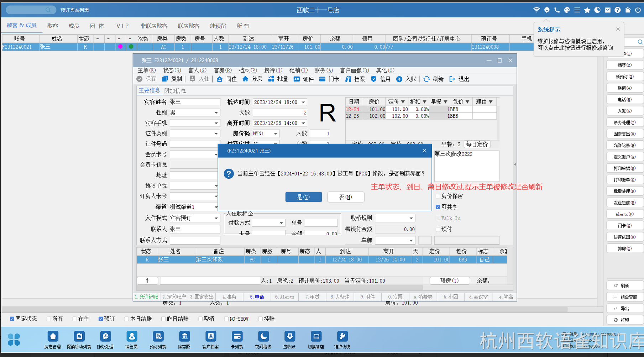Click the help question mark icon in title bar
Screen dimensions: 644x357
pyautogui.click(x=617, y=10)
